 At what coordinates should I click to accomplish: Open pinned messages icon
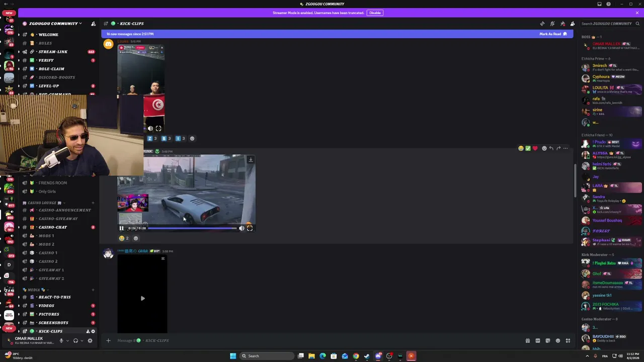pos(562,24)
